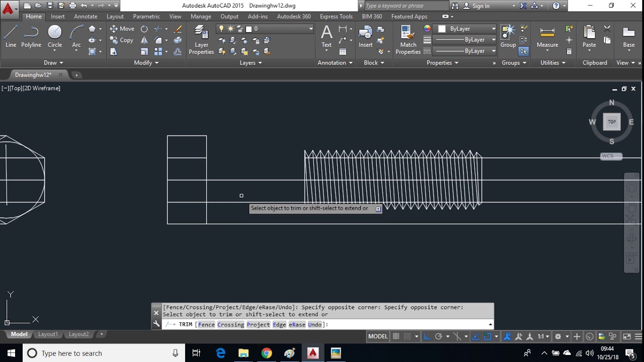
Task: Toggle Polar tracking in status bar
Action: [438, 336]
